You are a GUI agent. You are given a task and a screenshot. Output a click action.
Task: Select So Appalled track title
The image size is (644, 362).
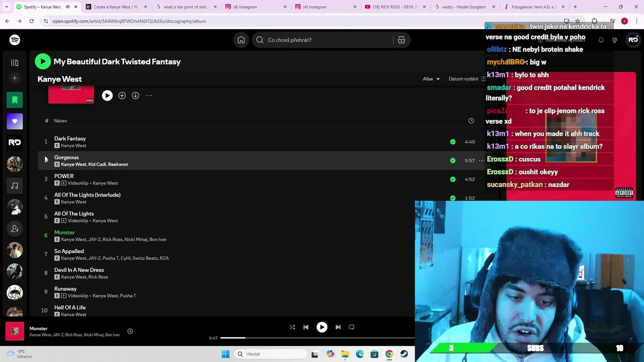click(x=69, y=251)
